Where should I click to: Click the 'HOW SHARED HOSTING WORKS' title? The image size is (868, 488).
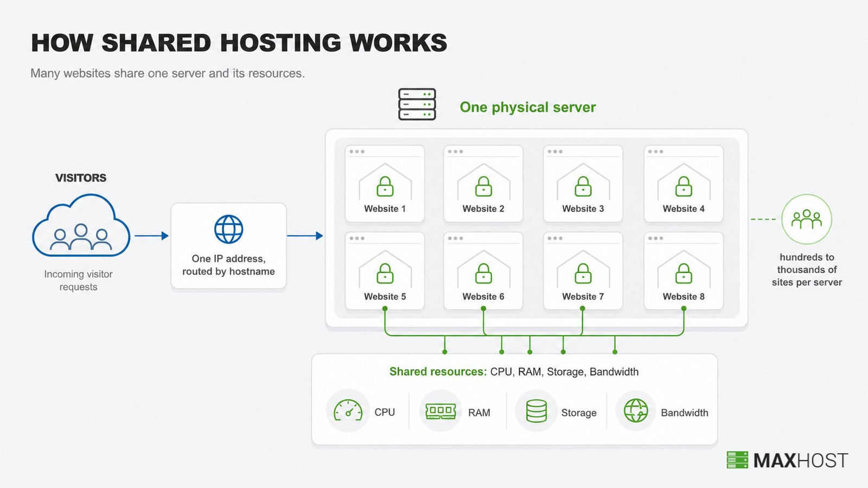(239, 43)
